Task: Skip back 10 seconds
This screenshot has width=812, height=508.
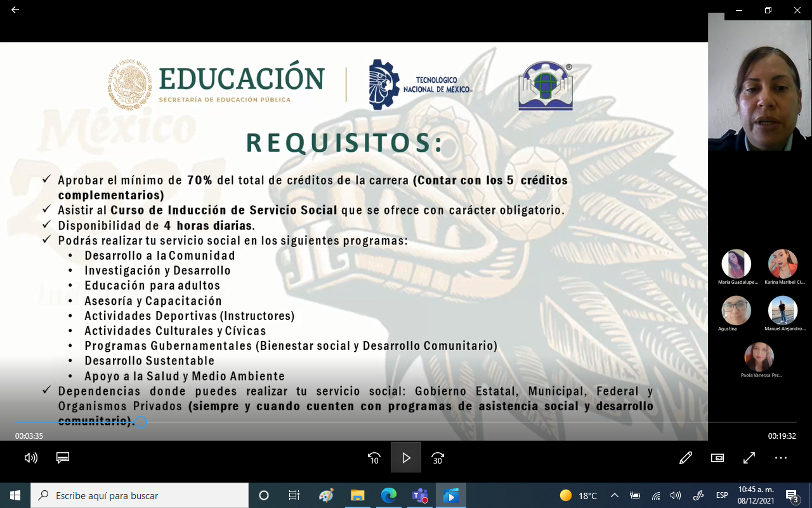Action: (x=374, y=458)
